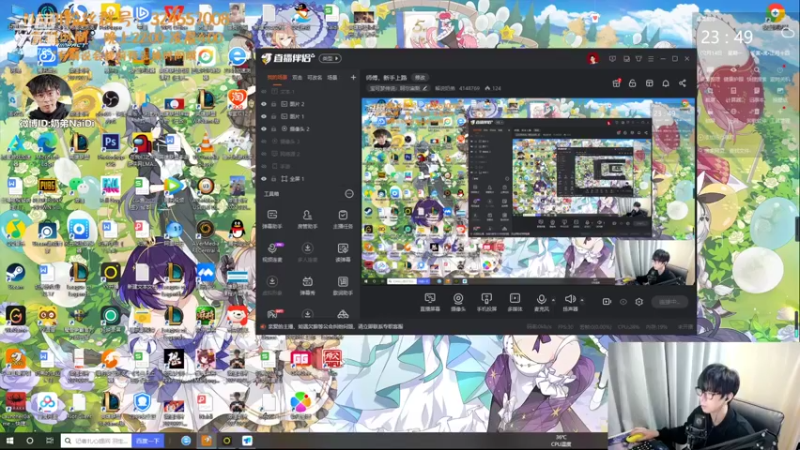The image size is (800, 450).
Task: Click the add source plus icon
Action: (x=353, y=78)
